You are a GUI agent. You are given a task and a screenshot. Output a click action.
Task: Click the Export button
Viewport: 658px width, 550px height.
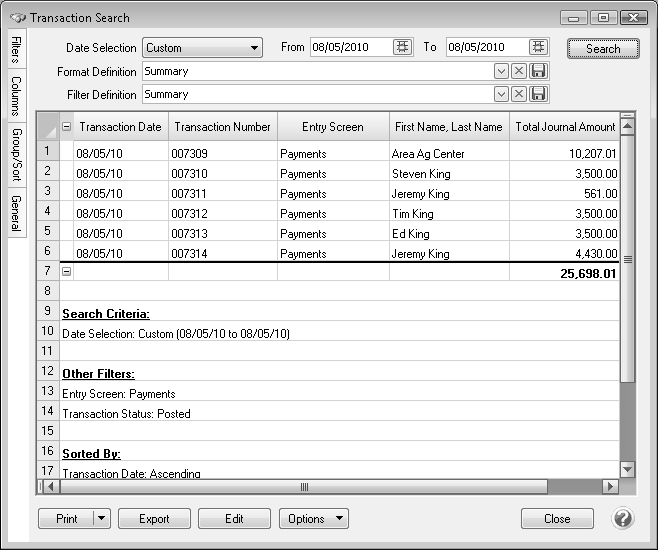pyautogui.click(x=154, y=518)
